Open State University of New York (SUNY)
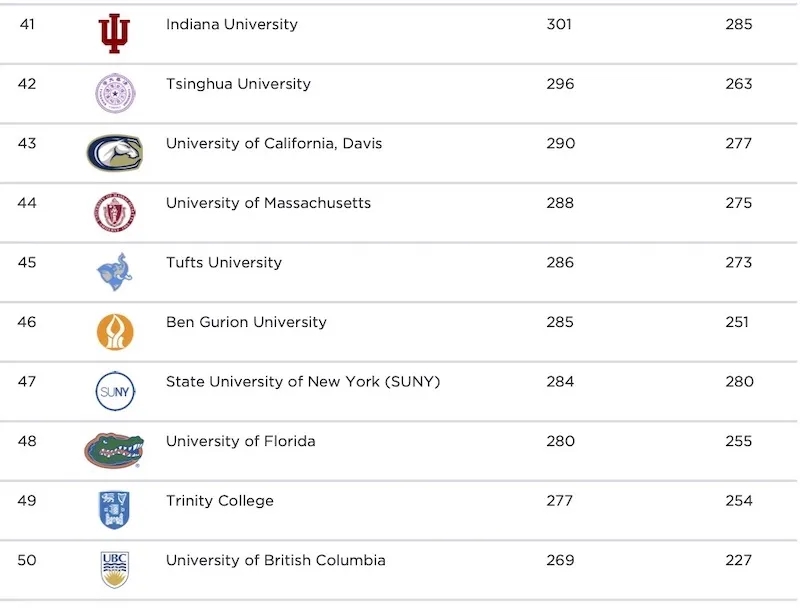 point(303,382)
